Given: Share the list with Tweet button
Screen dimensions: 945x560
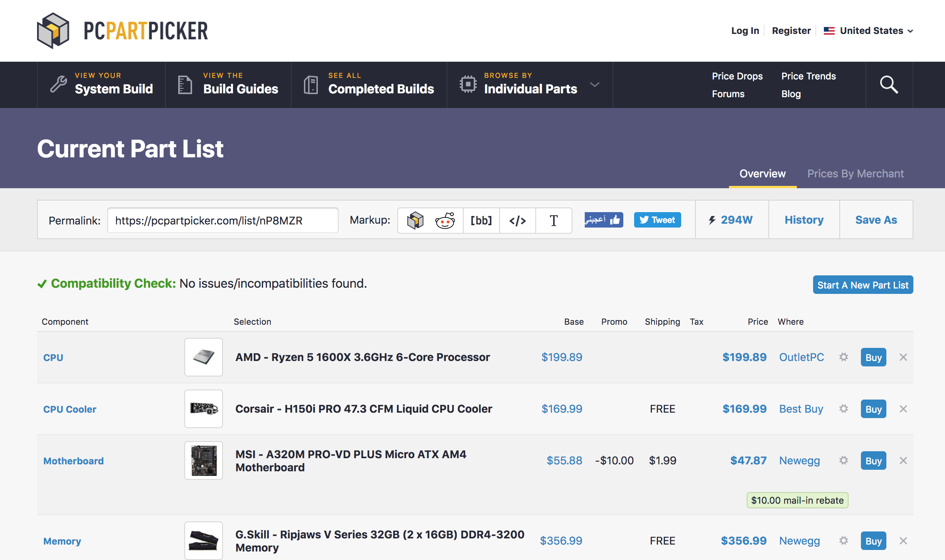Looking at the screenshot, I should point(657,220).
